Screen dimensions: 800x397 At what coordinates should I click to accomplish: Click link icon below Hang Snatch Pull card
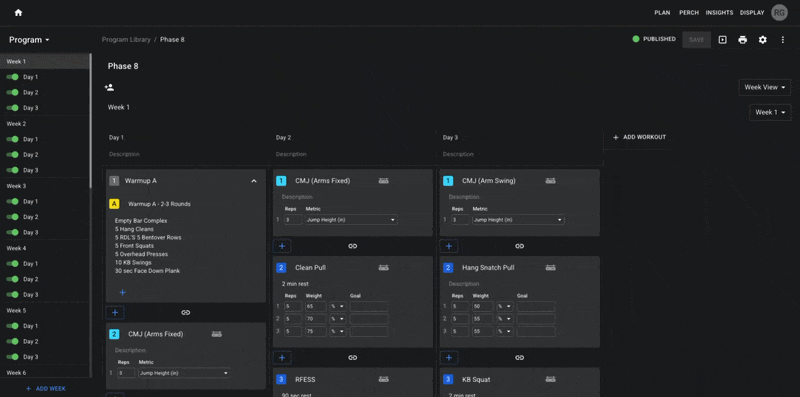519,358
